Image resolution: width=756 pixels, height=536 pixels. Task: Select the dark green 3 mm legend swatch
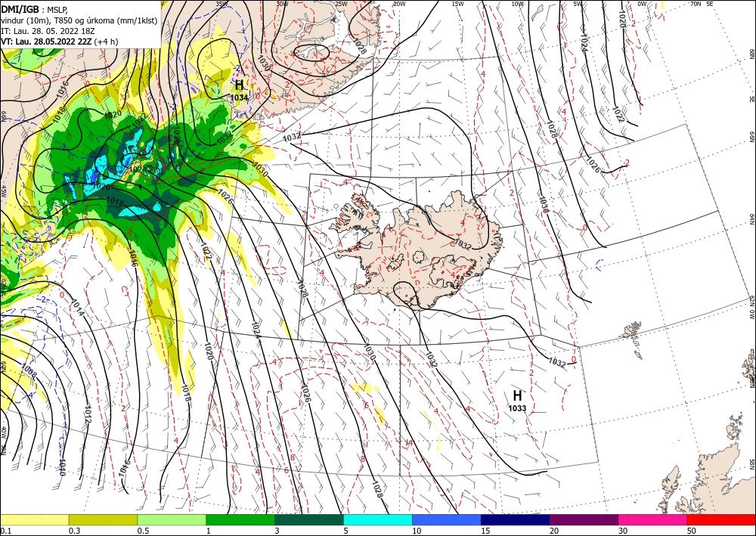pyautogui.click(x=309, y=519)
